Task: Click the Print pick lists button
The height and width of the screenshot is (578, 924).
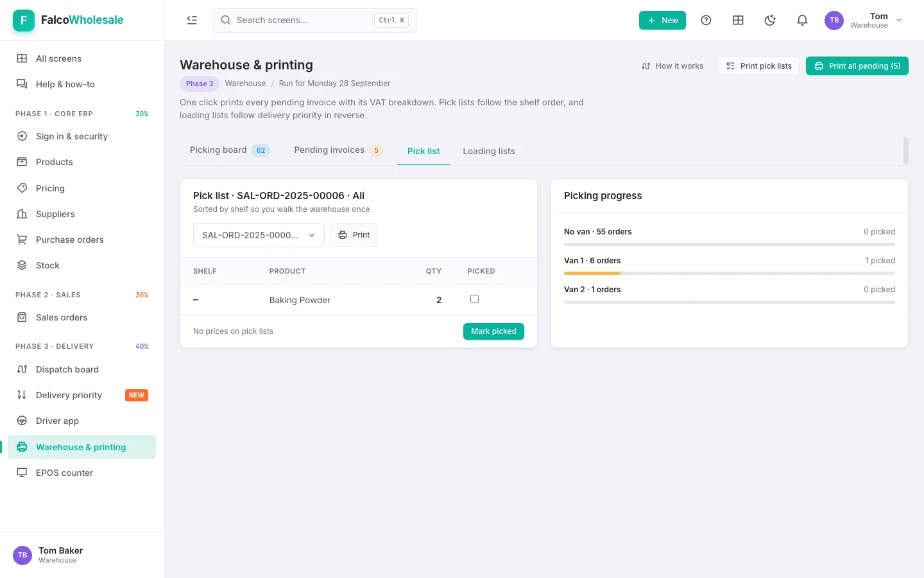Action: [x=759, y=66]
